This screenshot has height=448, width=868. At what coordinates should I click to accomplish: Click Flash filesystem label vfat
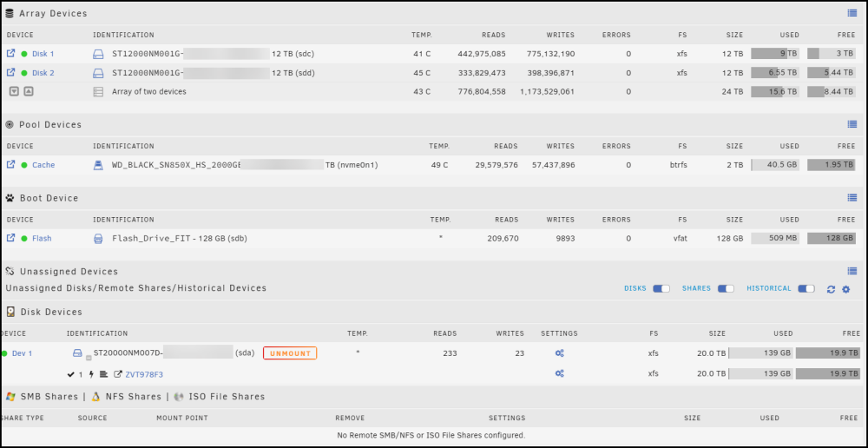tap(680, 239)
